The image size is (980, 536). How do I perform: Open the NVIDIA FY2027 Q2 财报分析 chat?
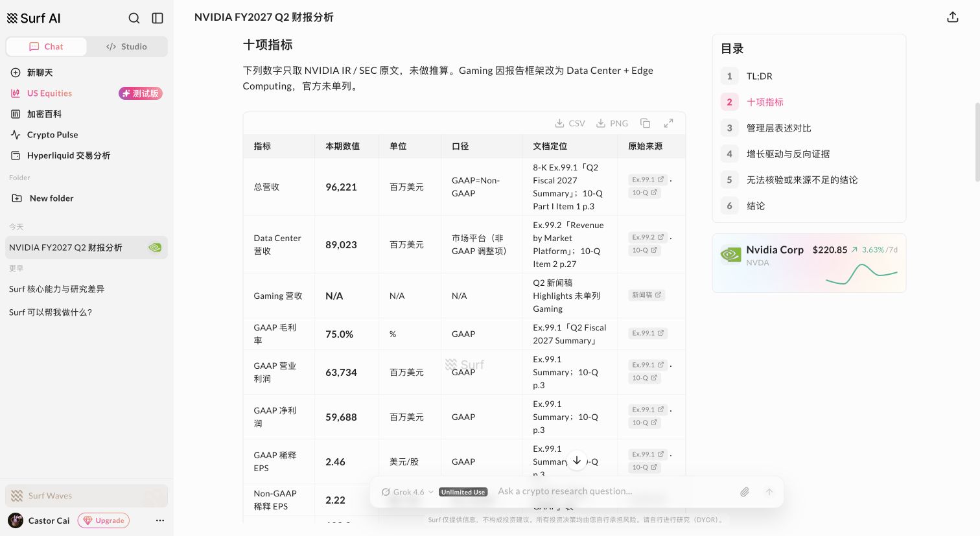coord(86,248)
